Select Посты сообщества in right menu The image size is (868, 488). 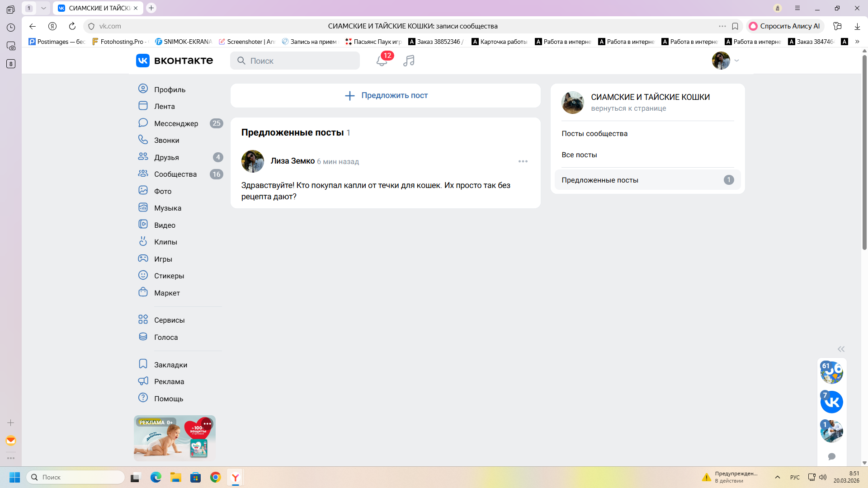[594, 133]
